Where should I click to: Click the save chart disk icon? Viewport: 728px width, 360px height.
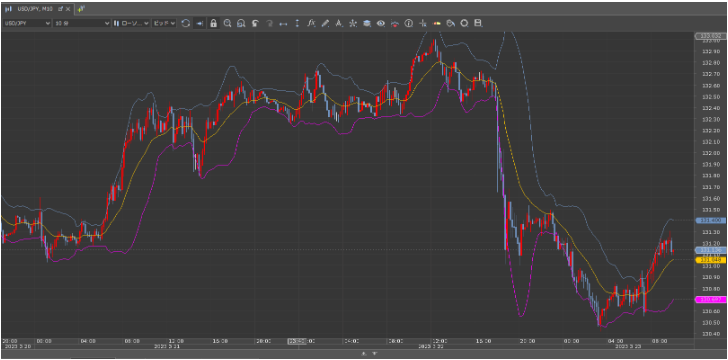478,23
